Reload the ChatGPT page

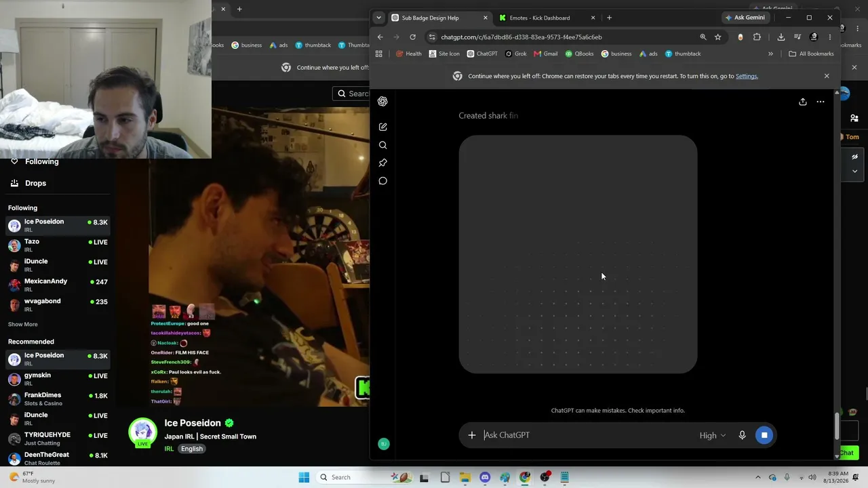[x=412, y=37]
